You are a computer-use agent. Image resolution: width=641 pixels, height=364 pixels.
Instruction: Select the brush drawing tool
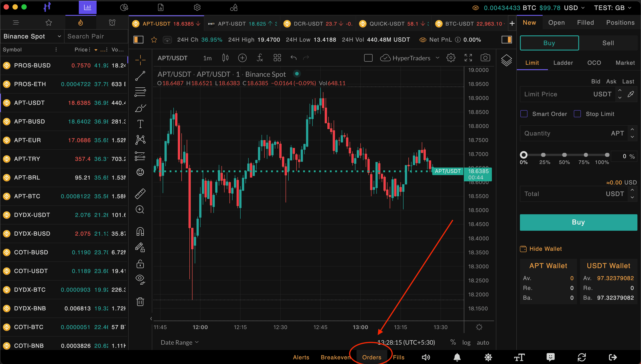(x=140, y=108)
